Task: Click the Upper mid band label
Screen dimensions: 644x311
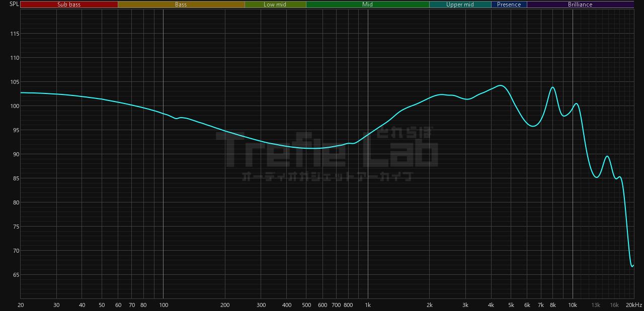Action: point(460,5)
